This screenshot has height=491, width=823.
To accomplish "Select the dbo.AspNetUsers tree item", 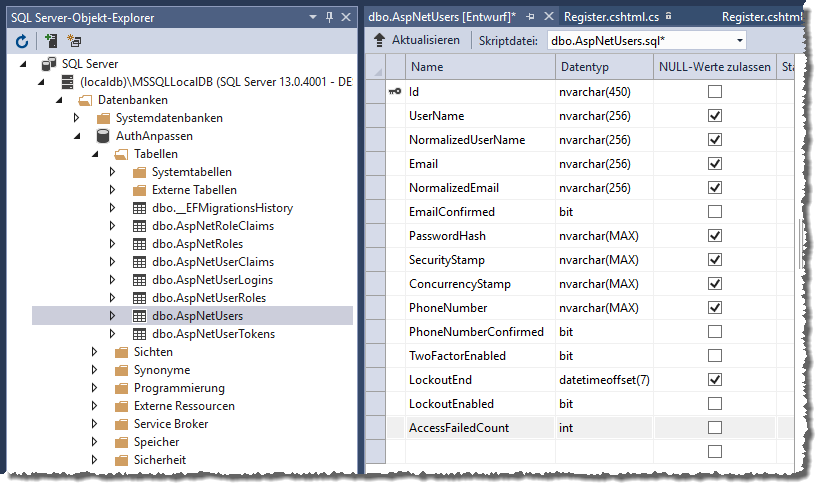I will [x=197, y=316].
